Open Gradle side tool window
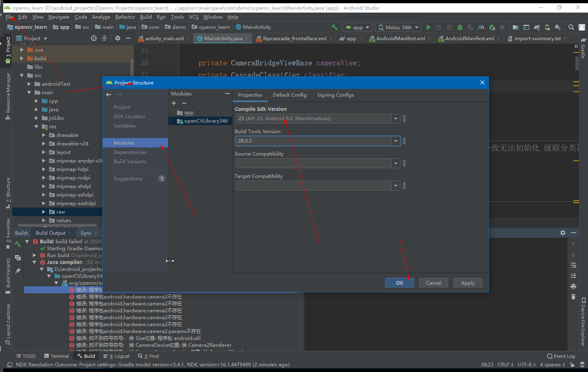The width and height of the screenshot is (588, 372). 584,48
